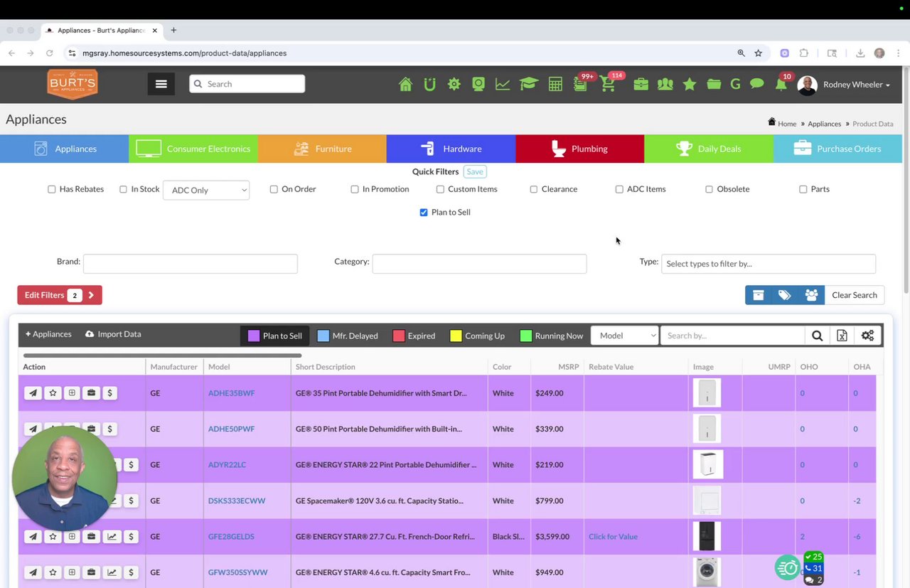The width and height of the screenshot is (910, 588).
Task: Click the dollar icon in the ADHE35BWF row
Action: coord(109,393)
